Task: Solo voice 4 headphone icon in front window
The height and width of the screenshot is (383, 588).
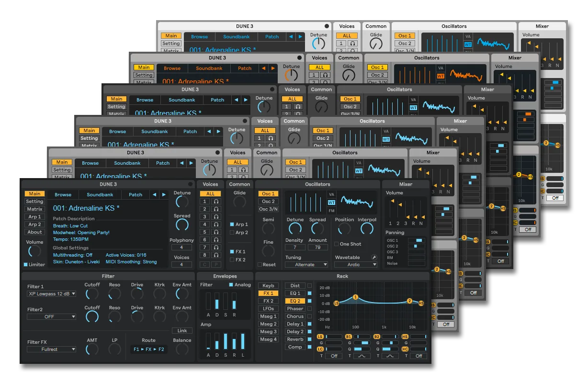Action: pyautogui.click(x=217, y=225)
